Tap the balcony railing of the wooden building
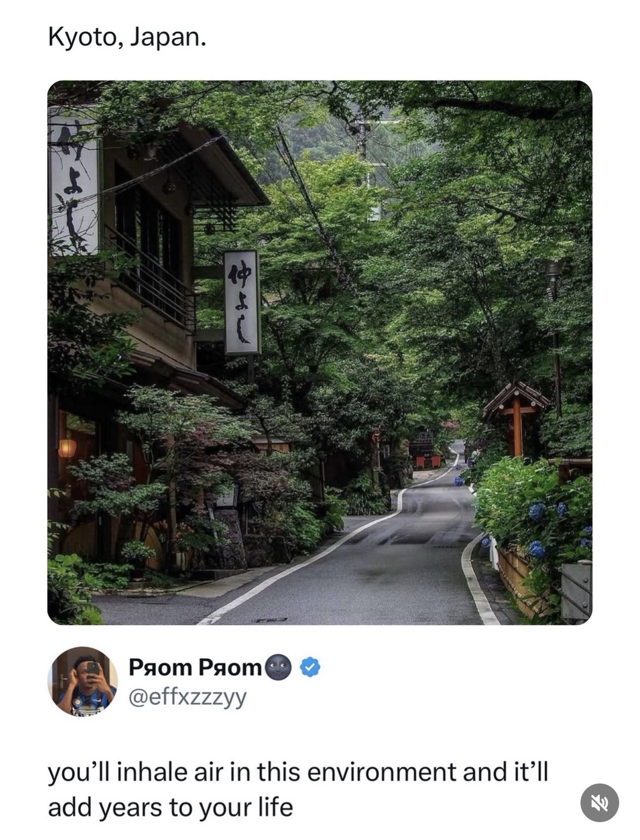Viewport: 640px width, 840px height. (149, 280)
